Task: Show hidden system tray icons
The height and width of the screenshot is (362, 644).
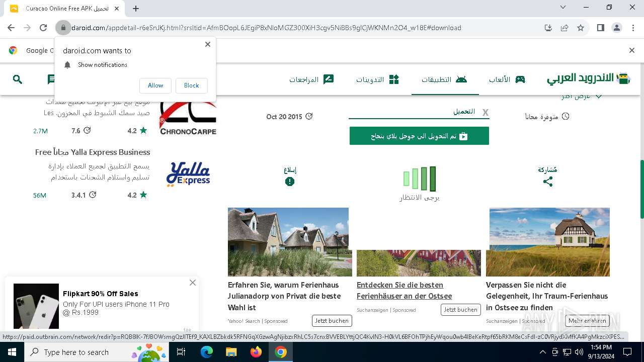Action: click(x=543, y=352)
